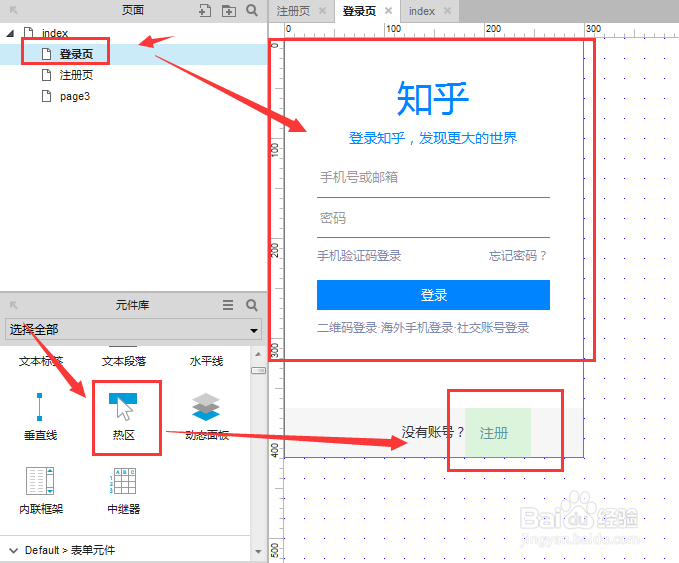Viewport: 679px width, 563px height.
Task: Select the 注册页 page in the tree
Action: click(x=76, y=75)
